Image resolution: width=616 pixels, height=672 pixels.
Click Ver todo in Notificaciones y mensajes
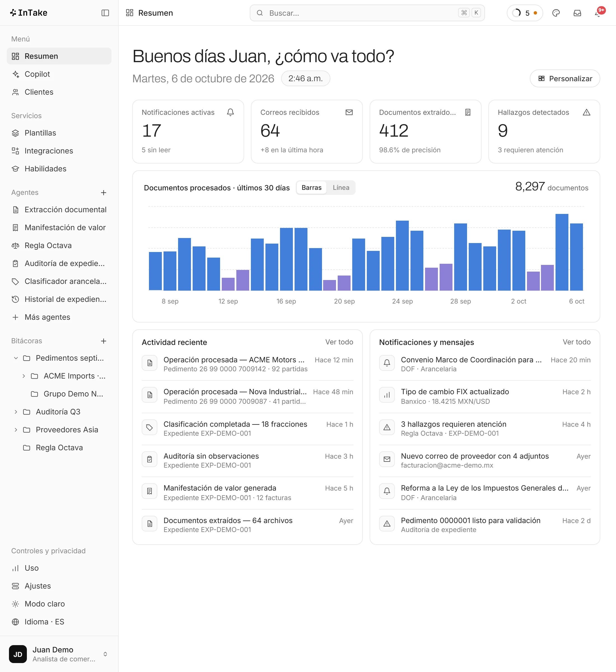[x=576, y=342]
